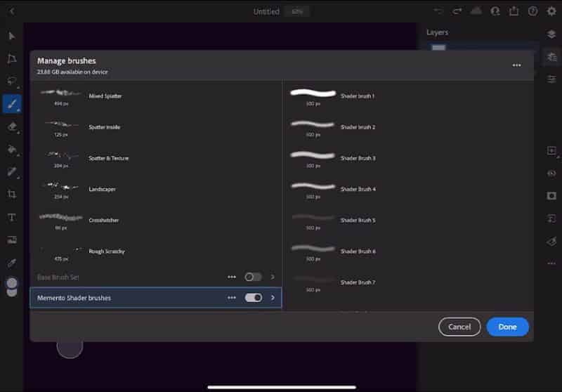Open the Share export icon
562x392 pixels.
point(514,11)
